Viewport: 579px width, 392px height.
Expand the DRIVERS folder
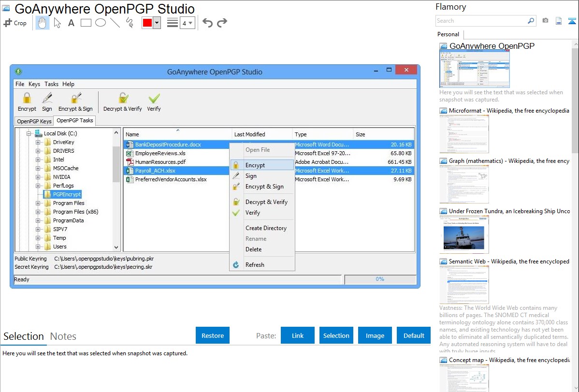(38, 151)
